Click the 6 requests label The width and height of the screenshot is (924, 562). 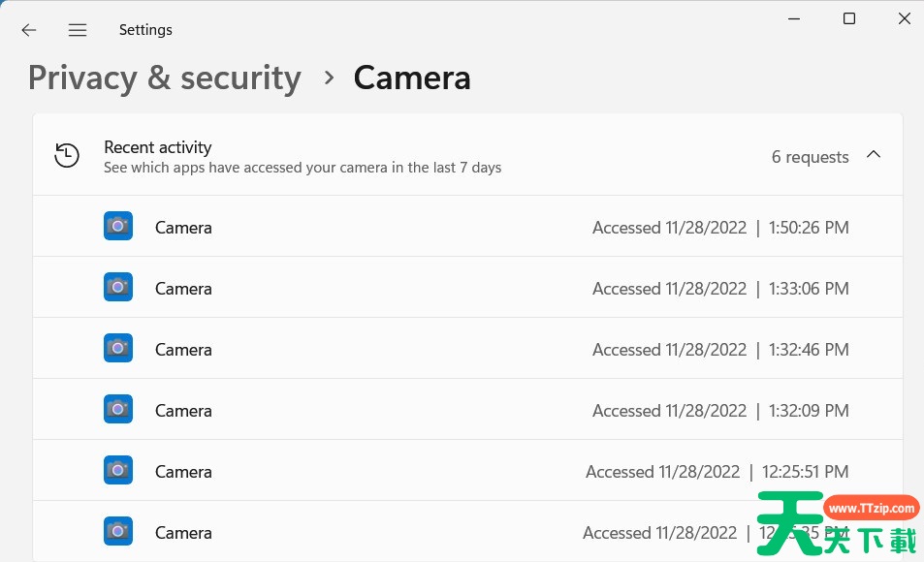(x=811, y=157)
